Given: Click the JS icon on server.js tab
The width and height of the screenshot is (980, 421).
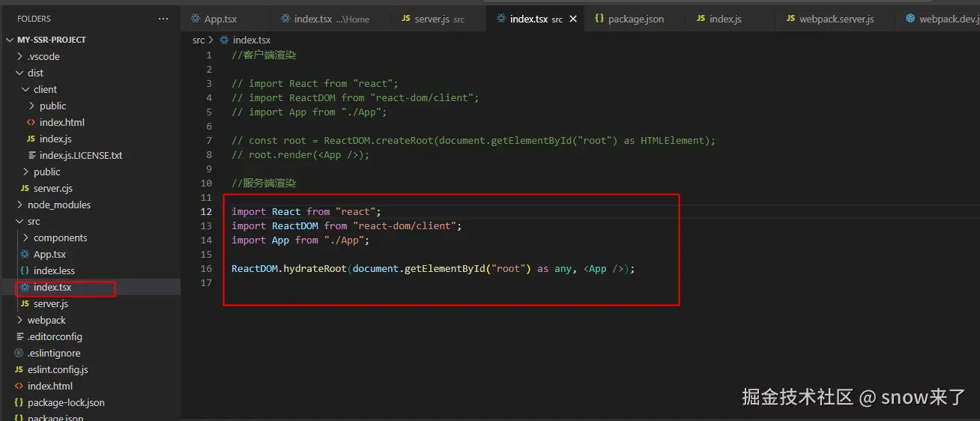Looking at the screenshot, I should pos(406,19).
